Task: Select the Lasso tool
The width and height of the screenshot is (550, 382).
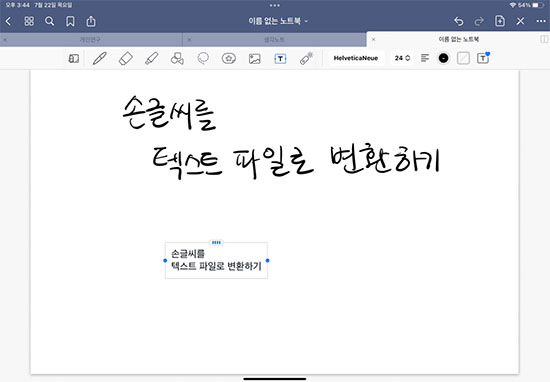Action: point(203,58)
